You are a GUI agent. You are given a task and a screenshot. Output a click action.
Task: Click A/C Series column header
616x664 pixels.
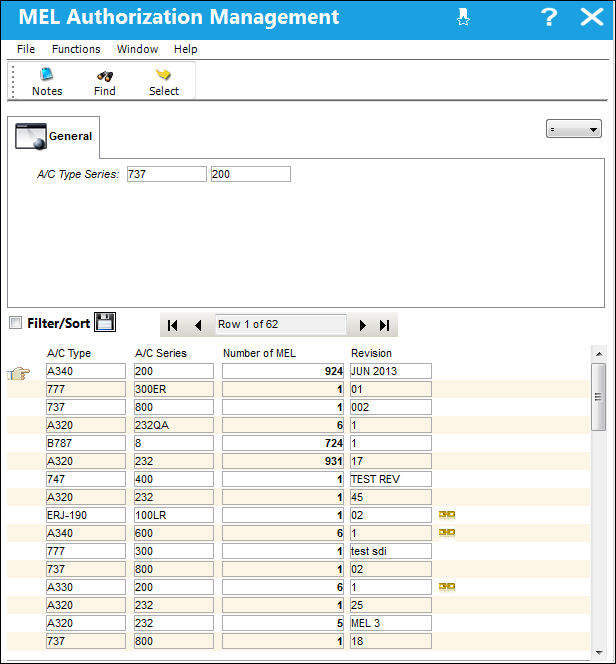[x=160, y=353]
